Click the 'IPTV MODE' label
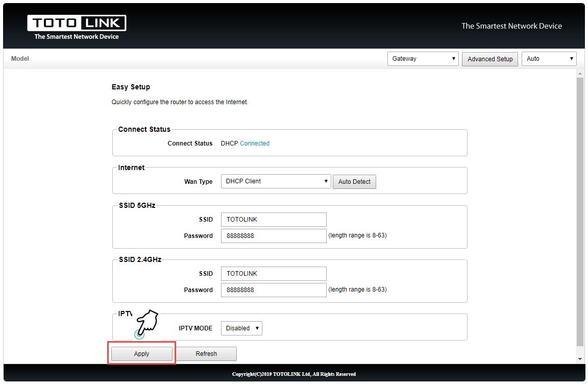Screen dimensions: 588x384 click(195, 328)
